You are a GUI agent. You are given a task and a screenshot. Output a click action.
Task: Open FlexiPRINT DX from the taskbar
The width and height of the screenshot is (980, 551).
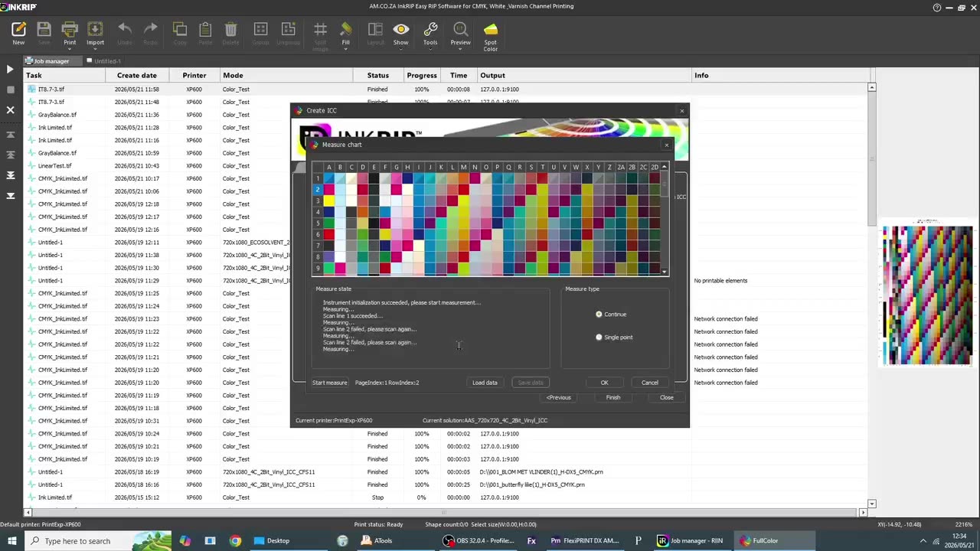point(585,541)
